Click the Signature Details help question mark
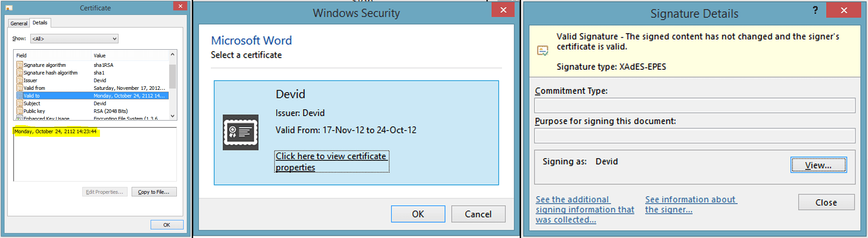Viewport: 868px width, 238px height. point(815,10)
